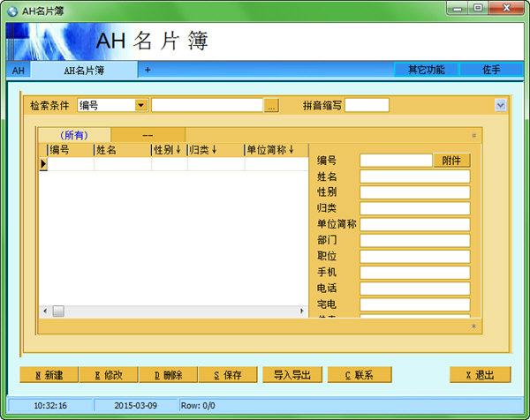Click the 单位简称 detail input field
The image size is (530, 420).
(415, 224)
